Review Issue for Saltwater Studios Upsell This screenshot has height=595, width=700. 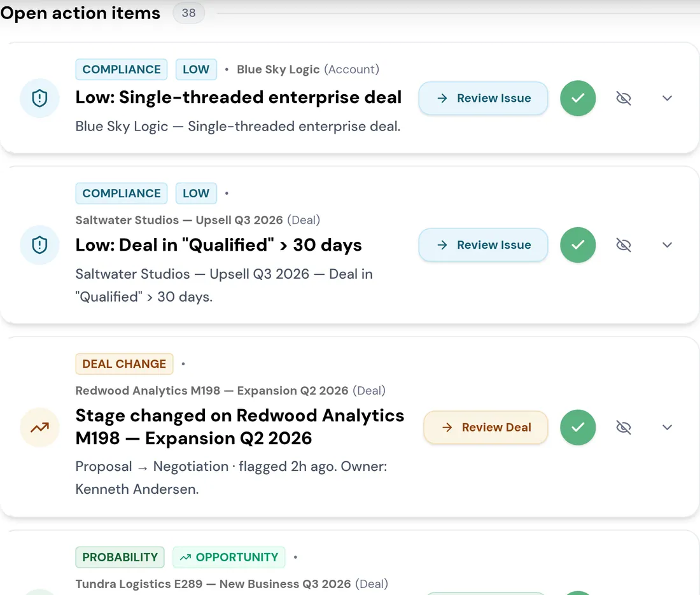(483, 245)
